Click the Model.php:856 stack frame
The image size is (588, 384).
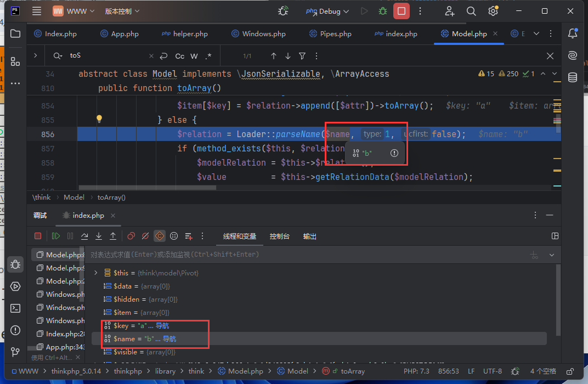59,255
